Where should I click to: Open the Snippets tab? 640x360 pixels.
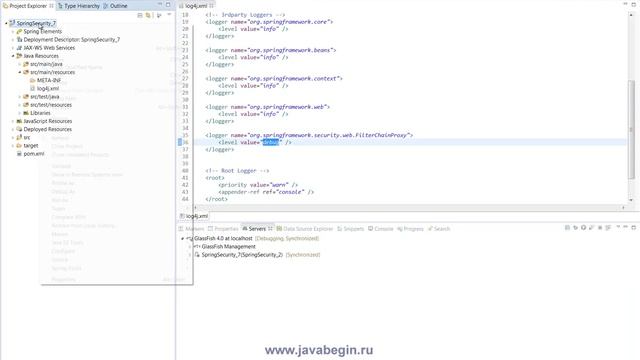pos(351,229)
